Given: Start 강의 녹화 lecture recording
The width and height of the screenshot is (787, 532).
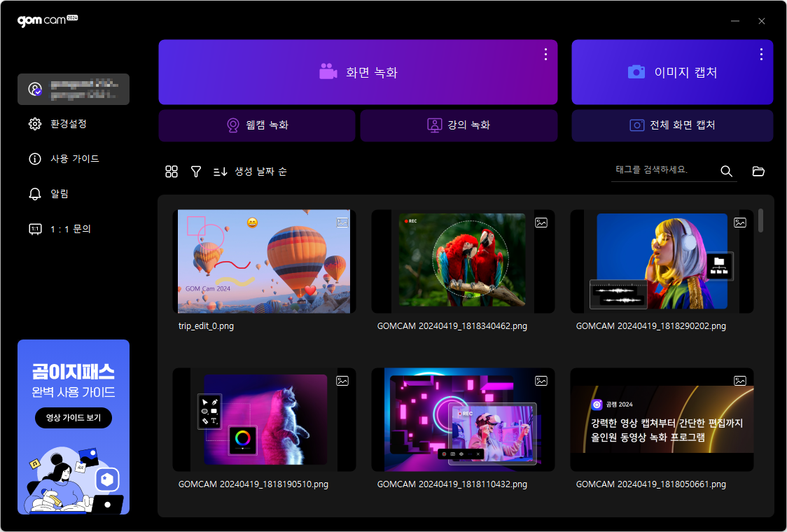Looking at the screenshot, I should (459, 125).
